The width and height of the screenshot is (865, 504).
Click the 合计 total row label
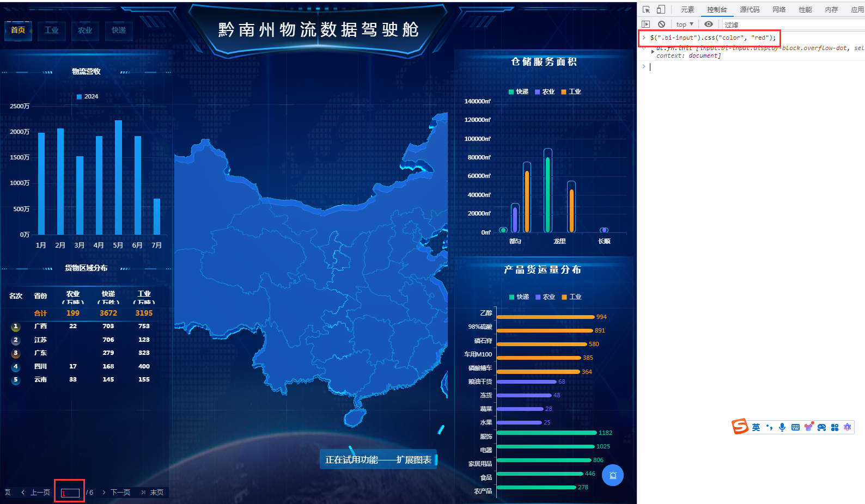[40, 313]
